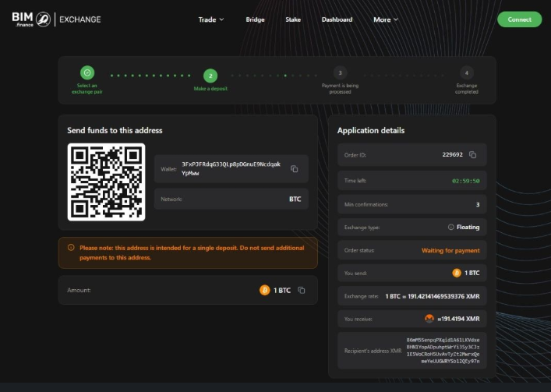Click the deposit QR code
The width and height of the screenshot is (551, 392).
point(106,182)
